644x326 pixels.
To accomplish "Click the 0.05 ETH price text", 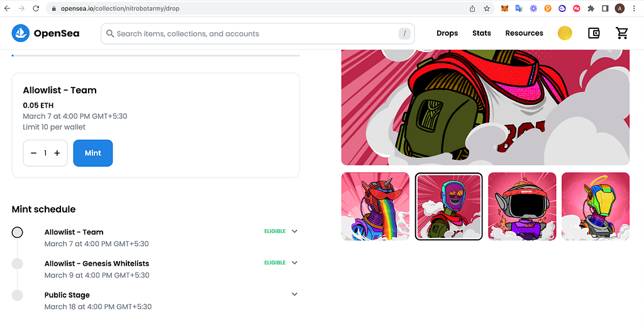I will coord(38,105).
